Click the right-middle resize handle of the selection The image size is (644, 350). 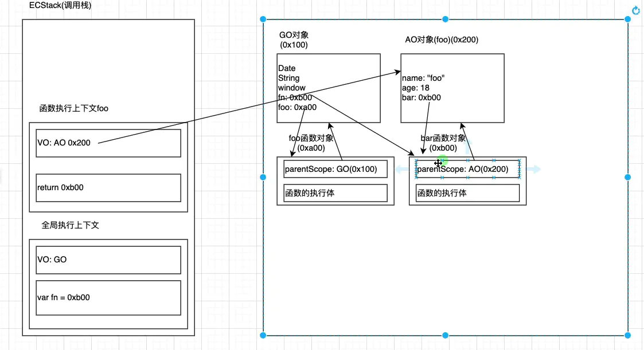627,178
